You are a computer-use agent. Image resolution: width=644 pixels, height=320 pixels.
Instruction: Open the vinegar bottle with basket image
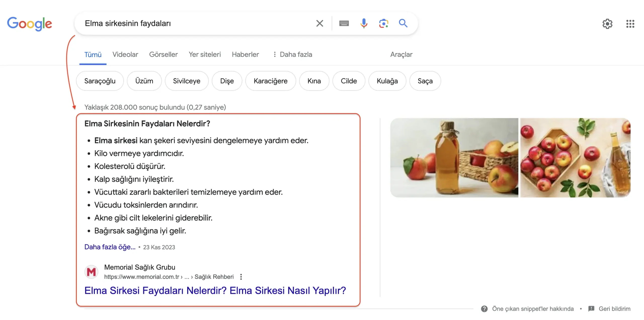pos(454,158)
